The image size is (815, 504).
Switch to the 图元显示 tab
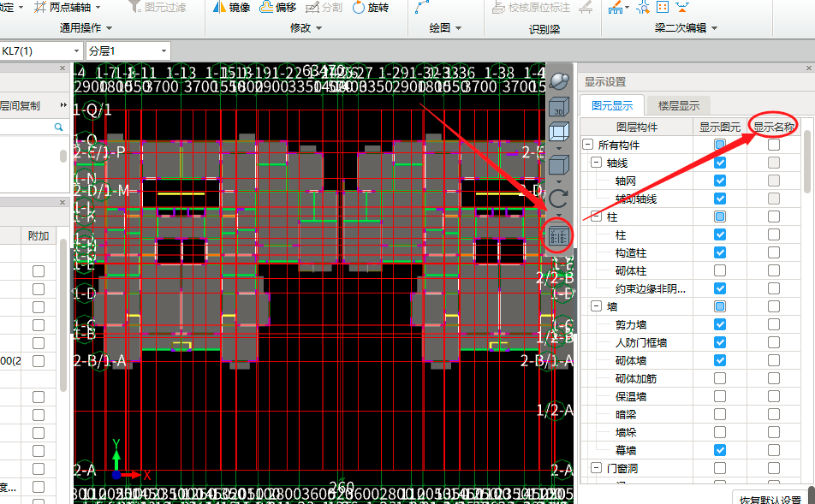[612, 105]
